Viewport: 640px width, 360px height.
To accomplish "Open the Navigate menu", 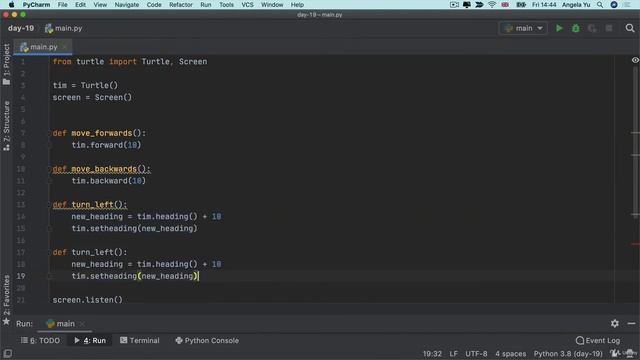I will [127, 5].
